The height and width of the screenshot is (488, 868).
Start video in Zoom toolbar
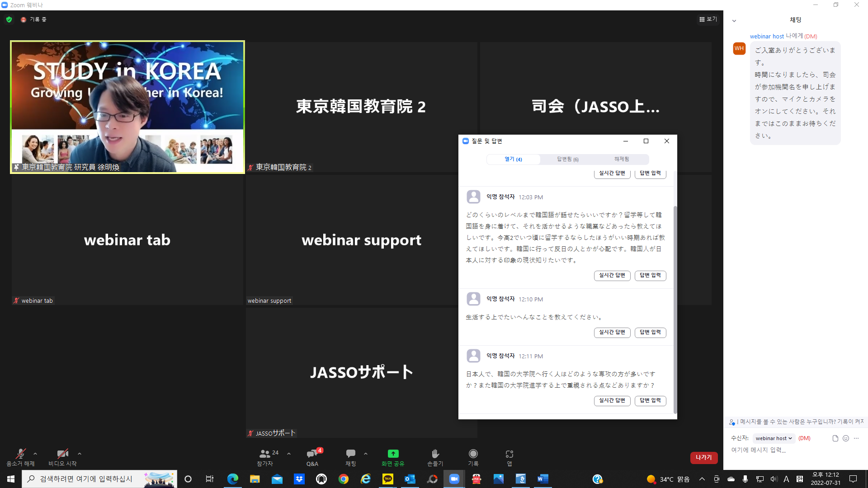tap(62, 457)
